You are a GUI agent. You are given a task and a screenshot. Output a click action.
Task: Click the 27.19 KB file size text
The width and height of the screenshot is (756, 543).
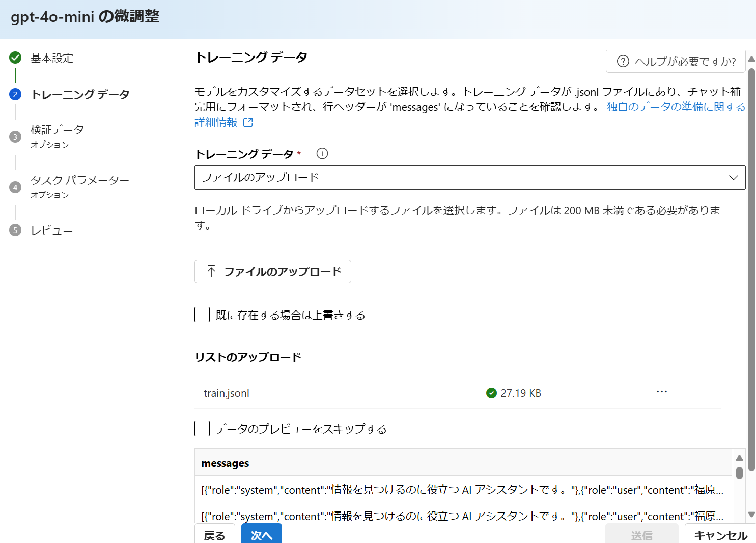(521, 393)
